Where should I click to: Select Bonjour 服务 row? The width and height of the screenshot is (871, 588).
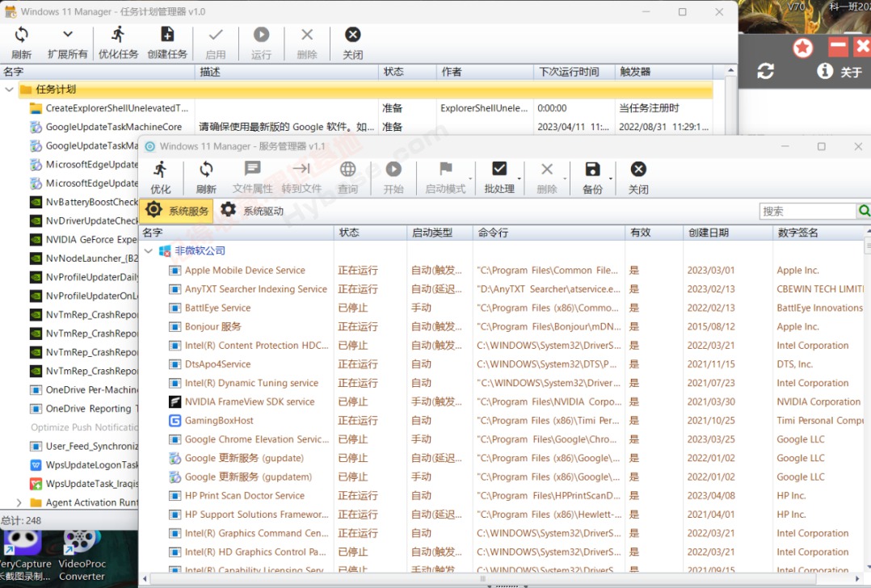502,326
